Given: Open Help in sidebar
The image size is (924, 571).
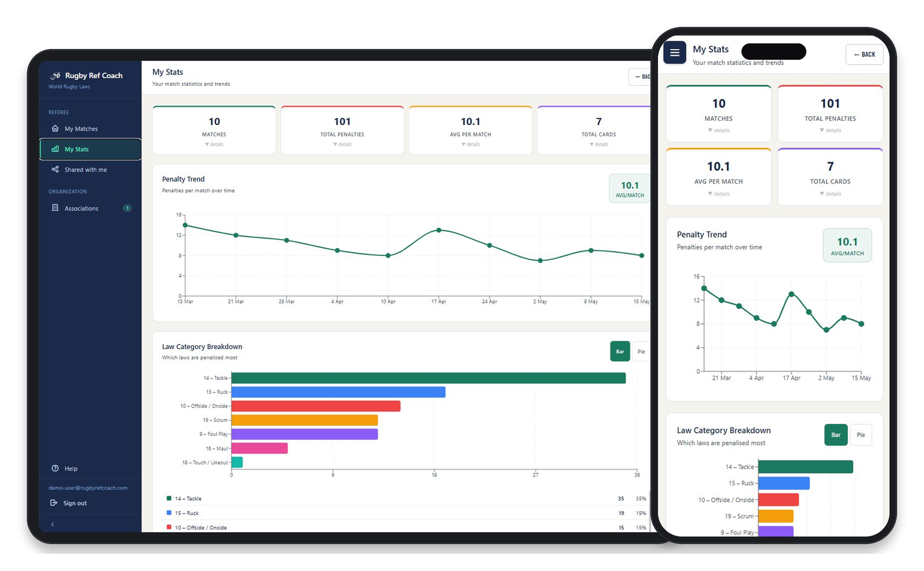Looking at the screenshot, I should 90,468.
